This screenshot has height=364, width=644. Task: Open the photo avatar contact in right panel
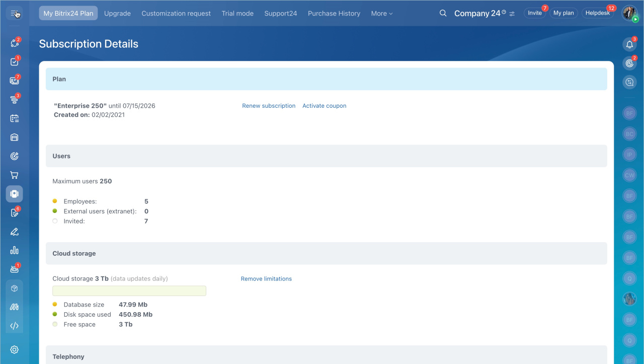pos(629,299)
